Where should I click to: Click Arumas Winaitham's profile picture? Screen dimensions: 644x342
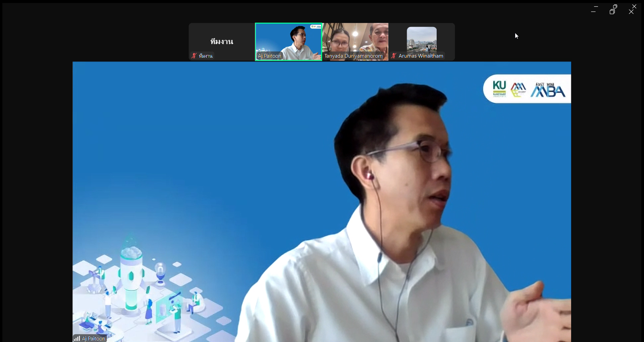coord(422,39)
